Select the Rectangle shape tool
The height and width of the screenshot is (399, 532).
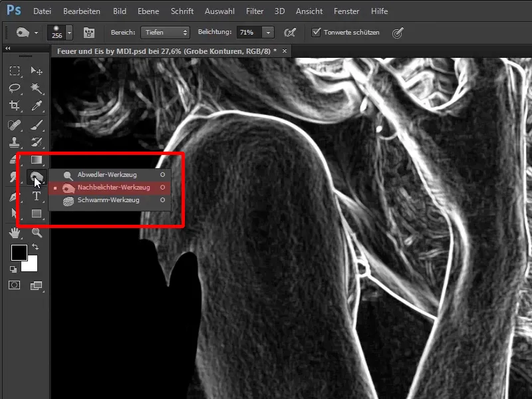tap(37, 213)
